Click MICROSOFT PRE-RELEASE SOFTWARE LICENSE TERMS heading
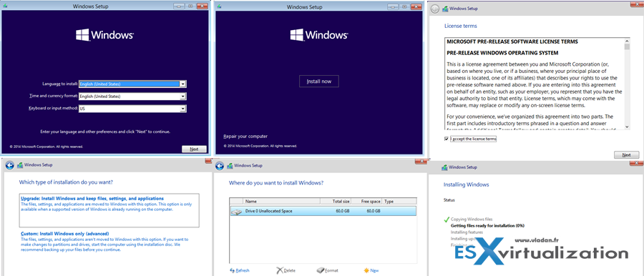Viewport: 644px width, 276px height. click(x=512, y=42)
